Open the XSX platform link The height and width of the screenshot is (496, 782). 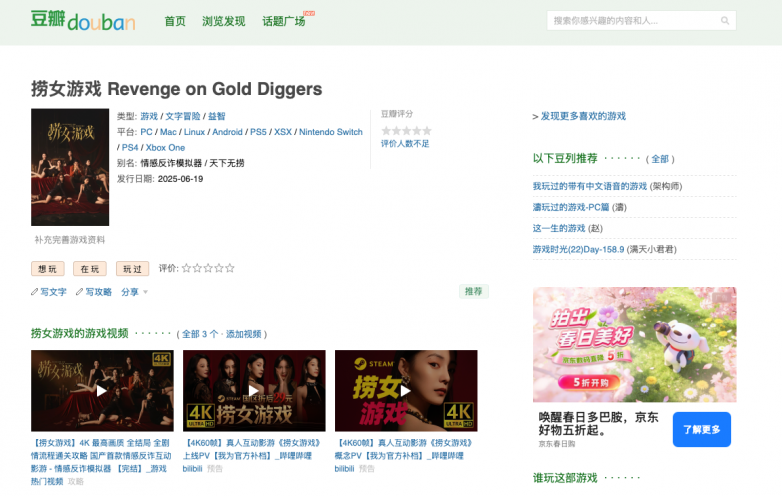[283, 132]
